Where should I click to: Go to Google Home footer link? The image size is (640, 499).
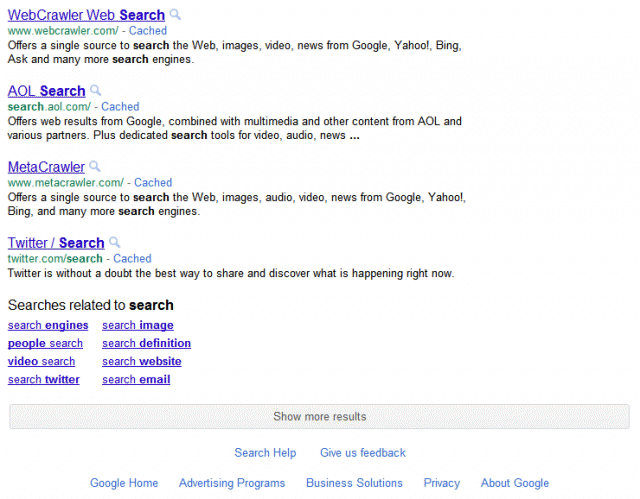[x=124, y=483]
